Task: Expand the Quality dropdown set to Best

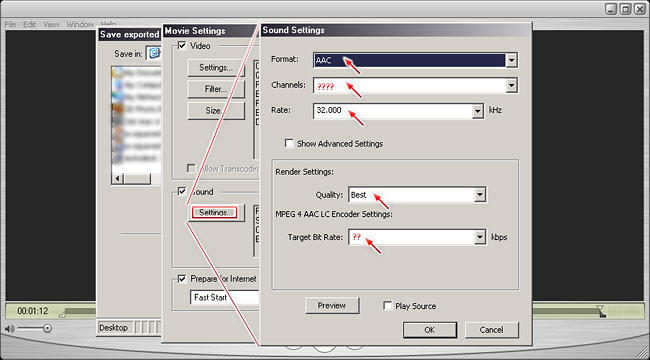Action: [417, 195]
